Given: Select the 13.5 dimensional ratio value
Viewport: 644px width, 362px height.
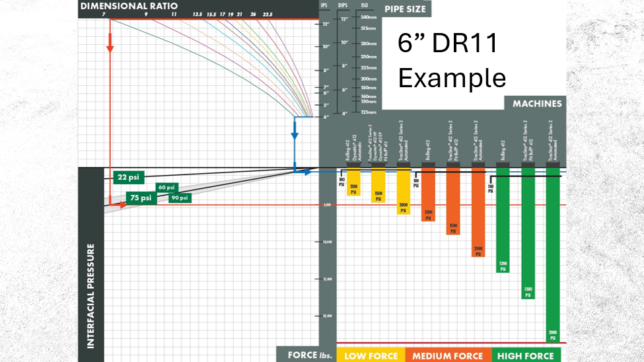Looking at the screenshot, I should [197, 15].
